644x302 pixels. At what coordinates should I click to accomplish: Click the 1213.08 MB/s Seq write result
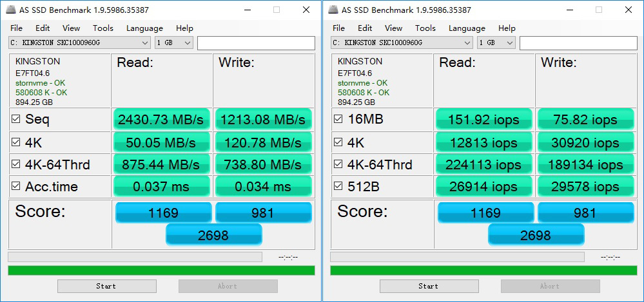263,119
